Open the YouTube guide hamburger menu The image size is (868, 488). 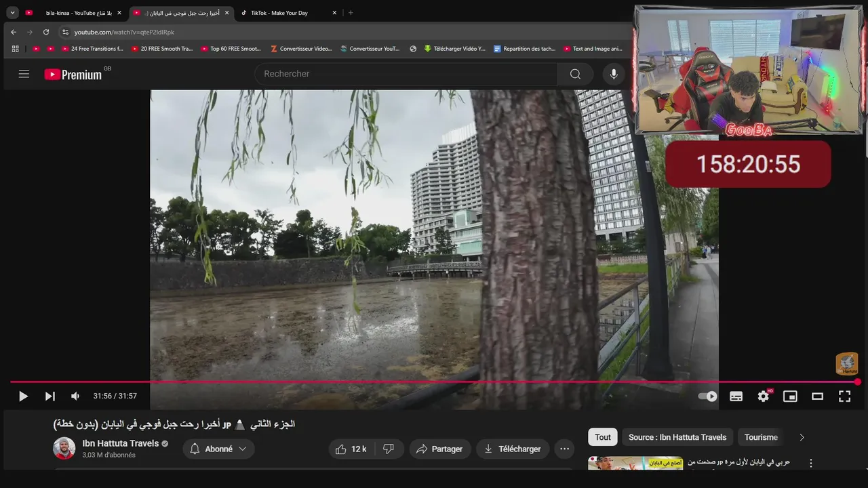pos(24,74)
